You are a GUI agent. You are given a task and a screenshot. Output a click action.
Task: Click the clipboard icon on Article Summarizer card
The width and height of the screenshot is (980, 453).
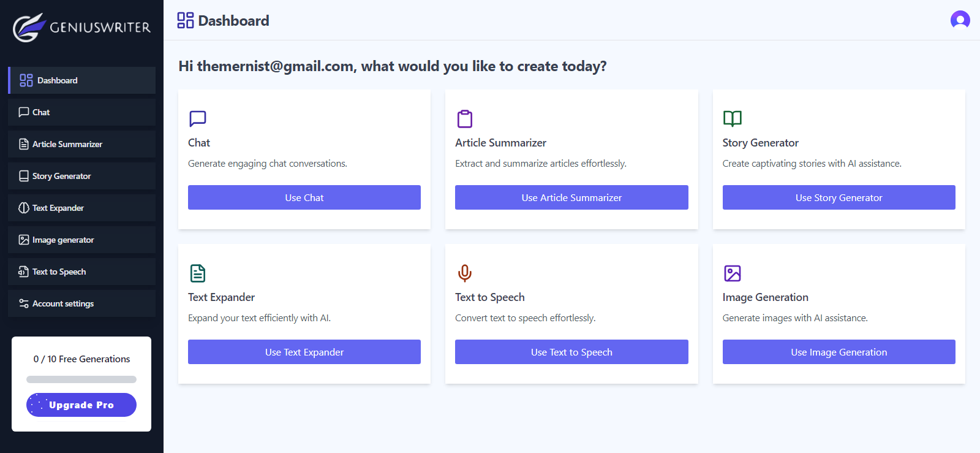click(464, 119)
